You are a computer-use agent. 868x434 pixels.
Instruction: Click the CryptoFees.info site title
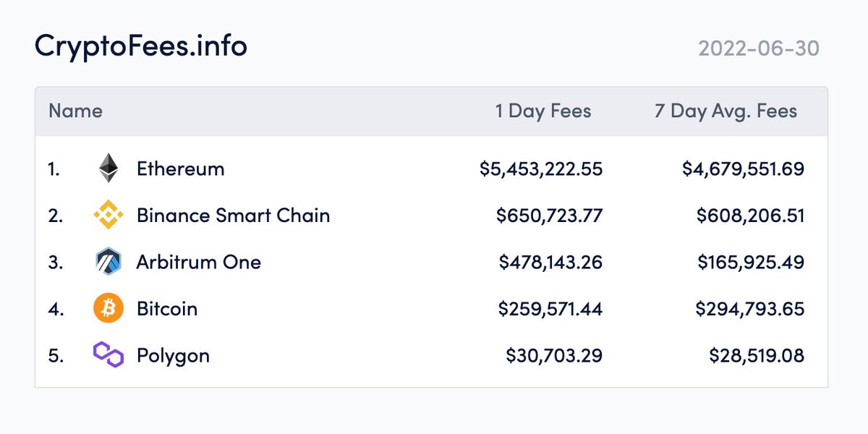pyautogui.click(x=141, y=46)
